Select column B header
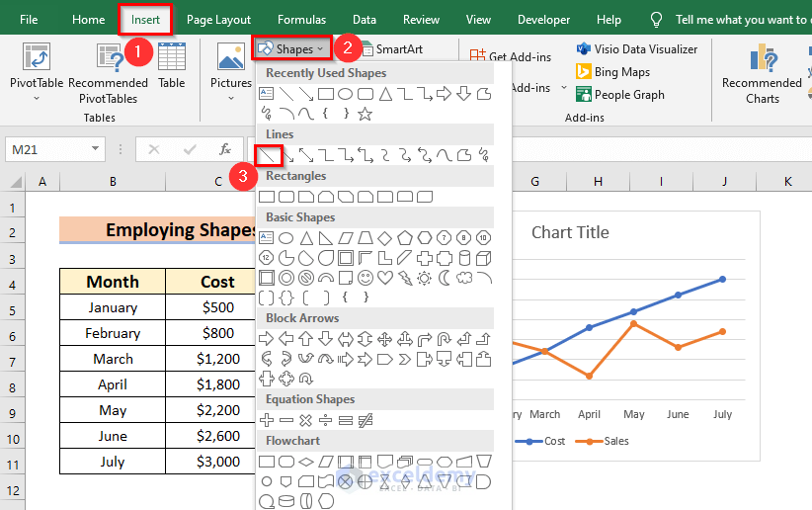The height and width of the screenshot is (510, 812). click(113, 182)
